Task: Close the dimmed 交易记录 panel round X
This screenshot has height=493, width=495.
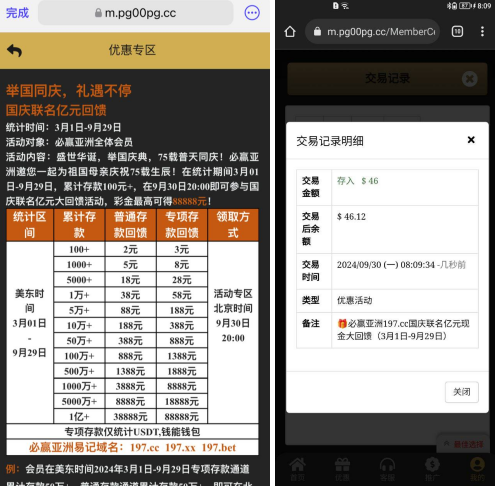Action: (470, 79)
